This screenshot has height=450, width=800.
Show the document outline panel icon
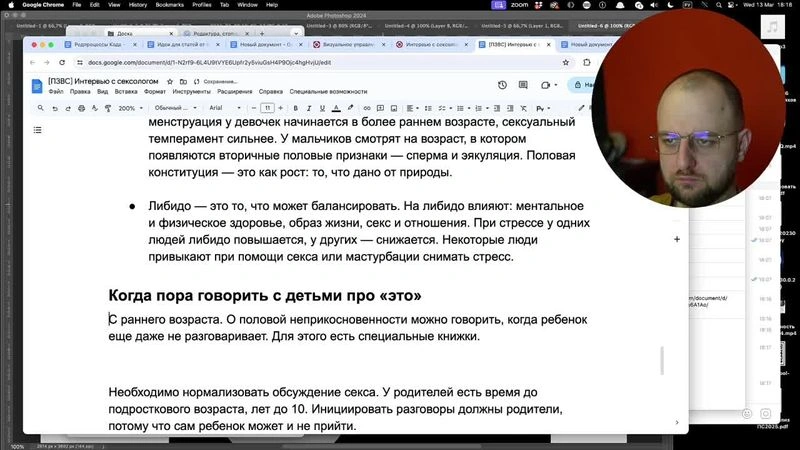[x=37, y=130]
